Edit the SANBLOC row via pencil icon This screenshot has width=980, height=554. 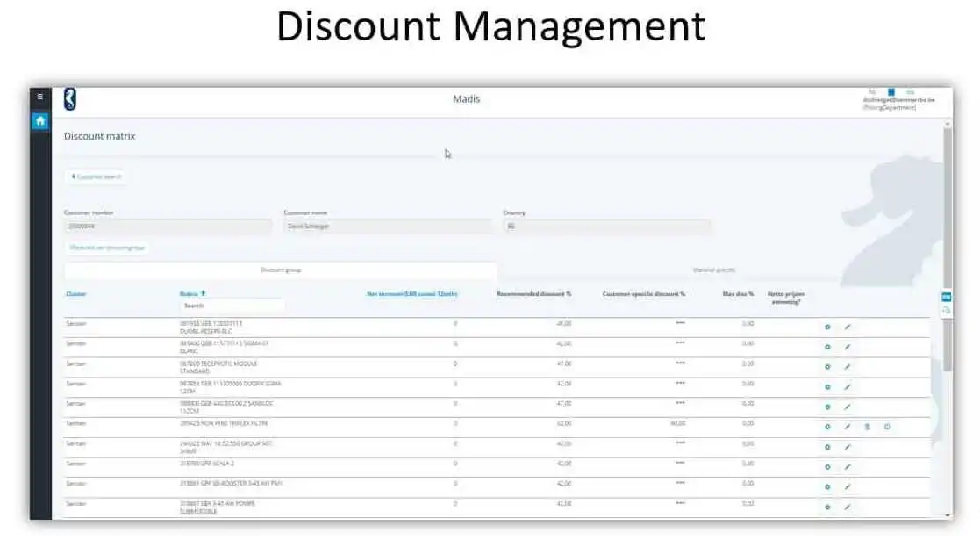[x=848, y=407]
